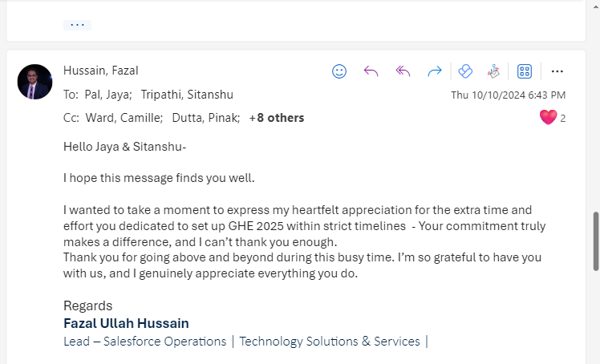Screen dimensions: 600x364
Task: Open the Viva Insights add-in icon
Action: 465,71
